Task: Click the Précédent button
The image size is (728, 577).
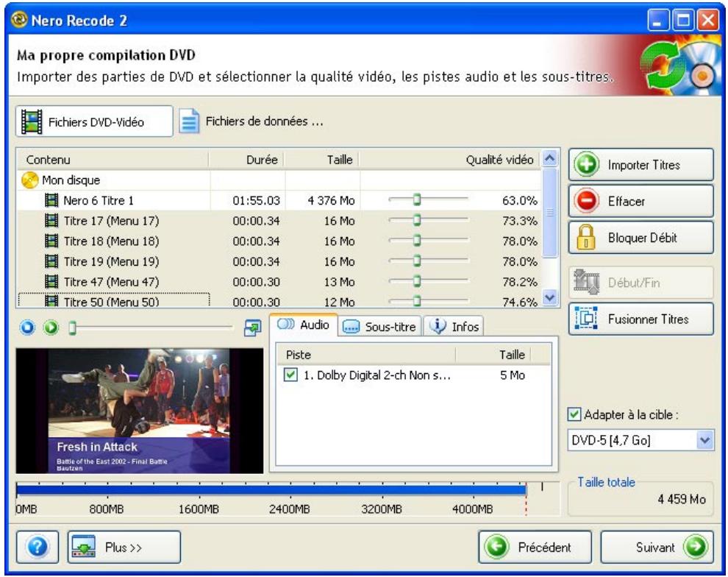Action: tap(535, 547)
